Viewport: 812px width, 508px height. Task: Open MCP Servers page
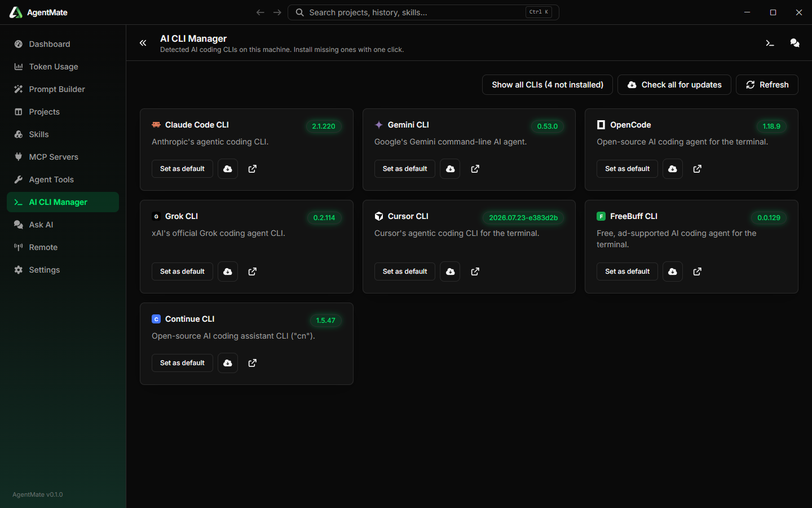(x=63, y=157)
